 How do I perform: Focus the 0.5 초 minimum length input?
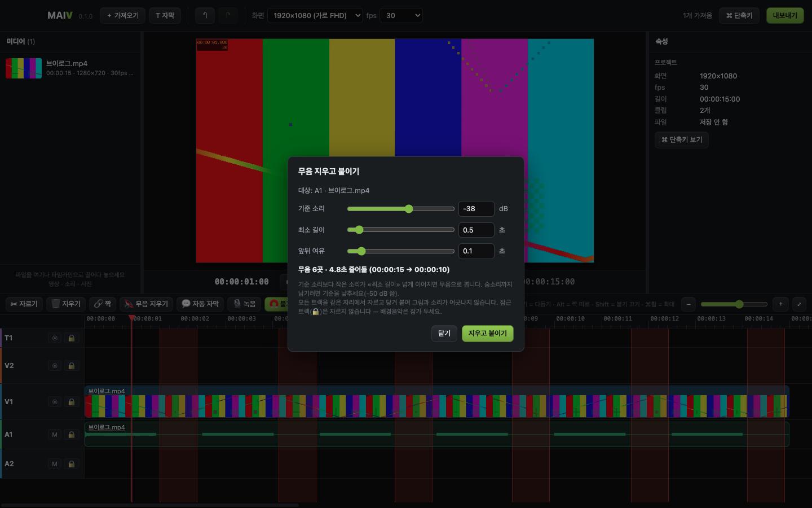tap(476, 230)
